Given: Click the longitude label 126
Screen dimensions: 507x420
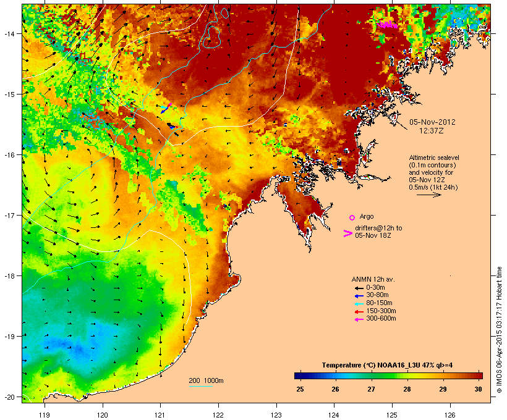Looking at the screenshot, I should [449, 415].
